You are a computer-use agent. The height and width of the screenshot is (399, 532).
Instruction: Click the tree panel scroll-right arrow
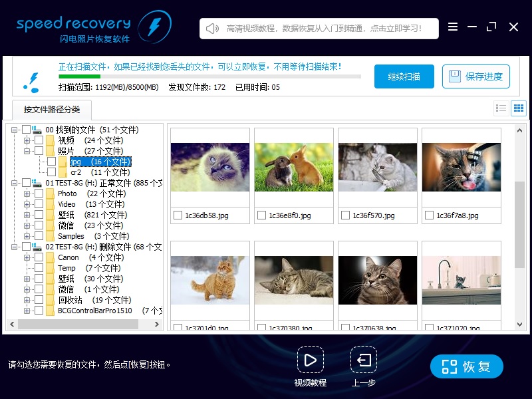pos(157,324)
